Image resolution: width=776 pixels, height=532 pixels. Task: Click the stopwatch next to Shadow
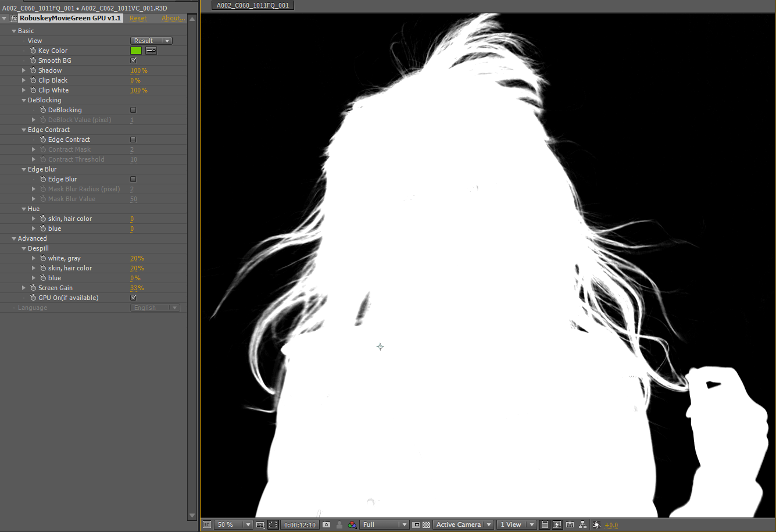coord(33,70)
